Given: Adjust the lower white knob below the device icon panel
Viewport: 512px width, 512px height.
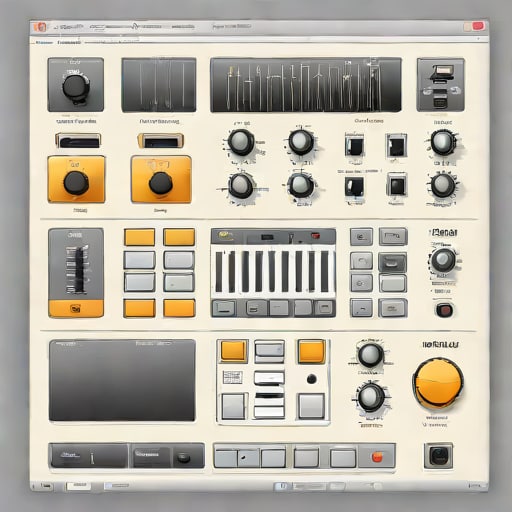Looking at the screenshot, I should coord(443,185).
